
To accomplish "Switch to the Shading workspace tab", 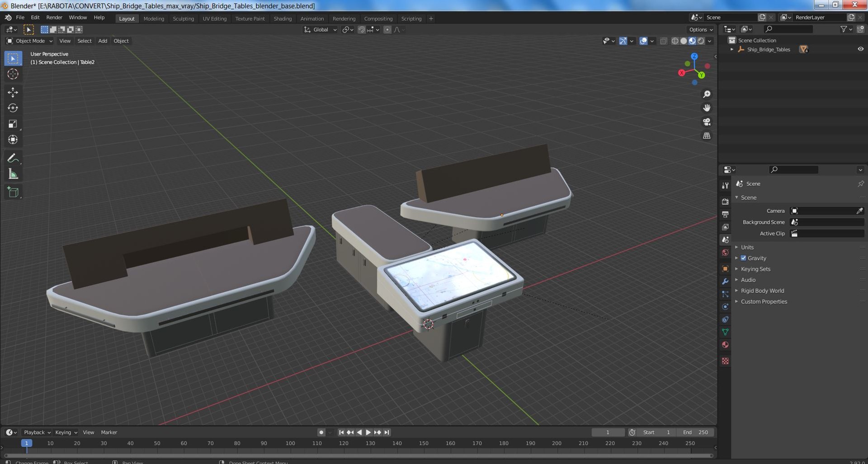I will pyautogui.click(x=283, y=19).
